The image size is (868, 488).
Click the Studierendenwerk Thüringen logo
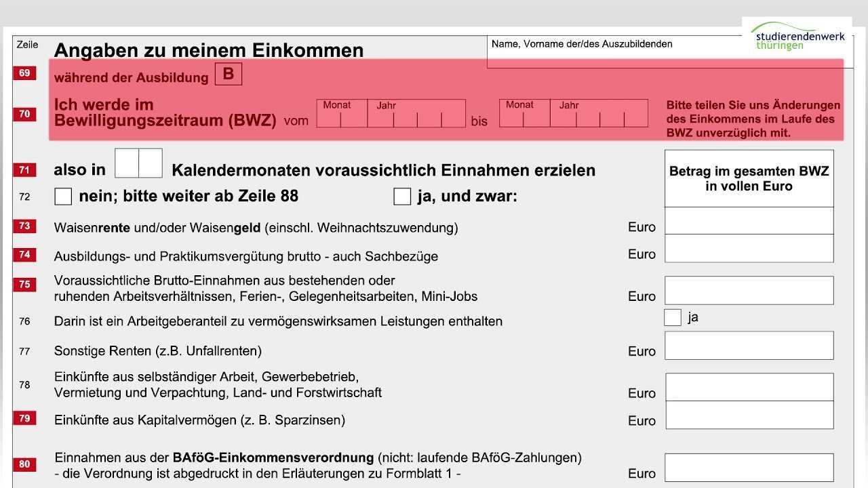(798, 37)
